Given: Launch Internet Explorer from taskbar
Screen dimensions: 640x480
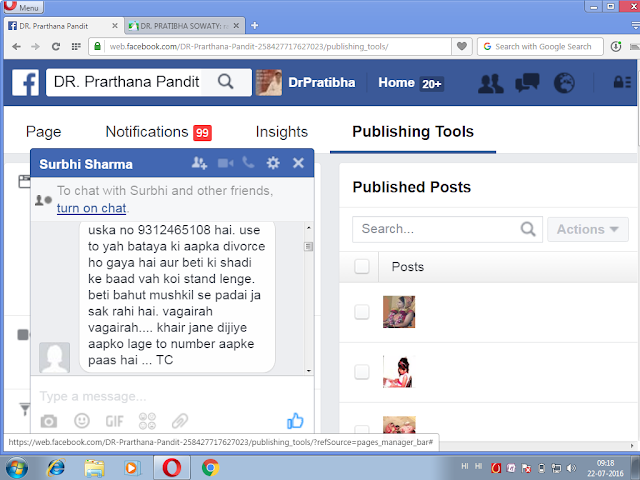Looking at the screenshot, I should click(x=56, y=467).
